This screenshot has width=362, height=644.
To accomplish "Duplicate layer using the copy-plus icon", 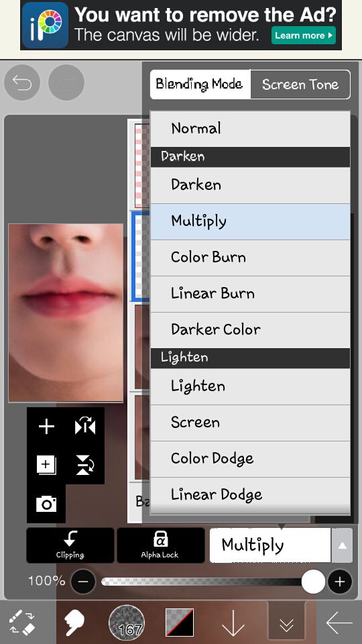I will 46,465.
